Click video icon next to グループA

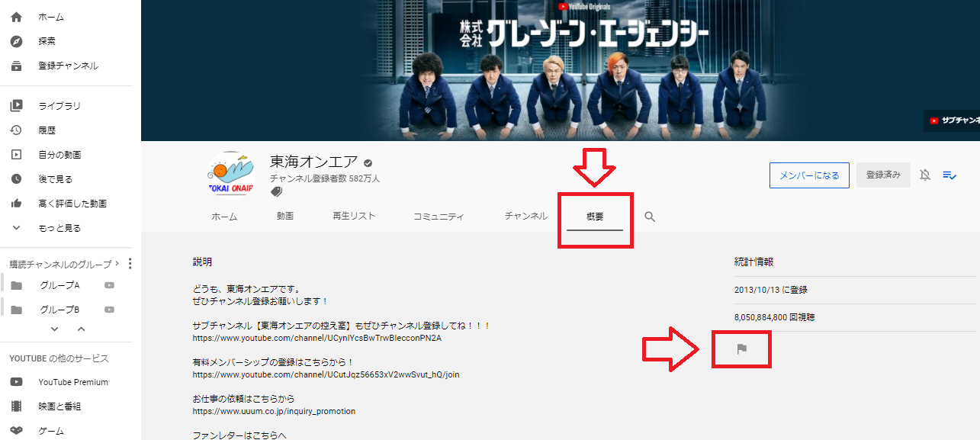pos(110,285)
